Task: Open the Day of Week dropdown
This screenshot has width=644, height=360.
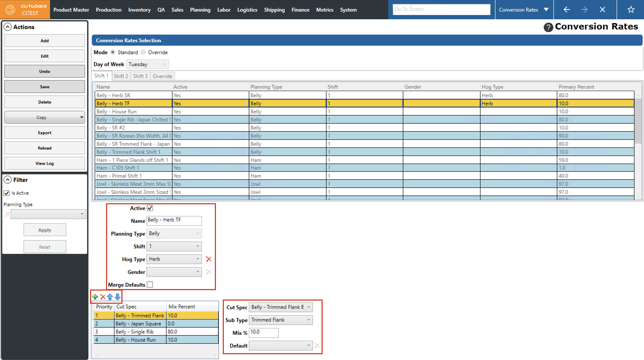Action: [x=147, y=64]
